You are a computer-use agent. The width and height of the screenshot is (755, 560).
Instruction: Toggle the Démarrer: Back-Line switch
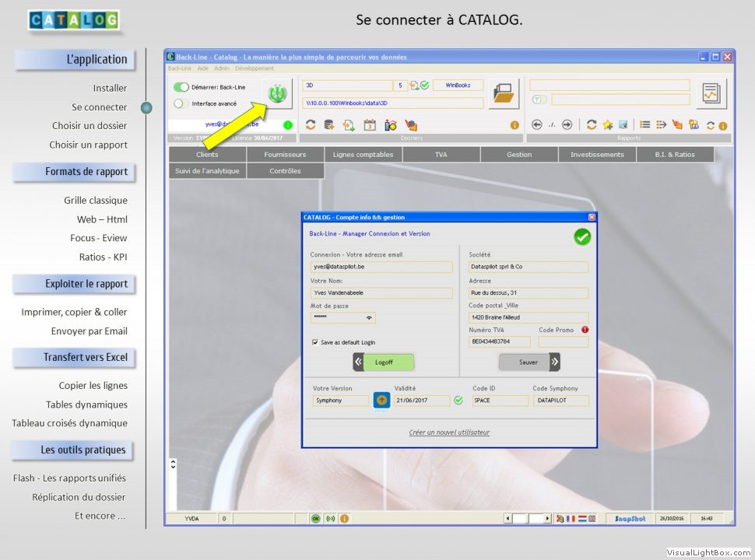(x=181, y=87)
